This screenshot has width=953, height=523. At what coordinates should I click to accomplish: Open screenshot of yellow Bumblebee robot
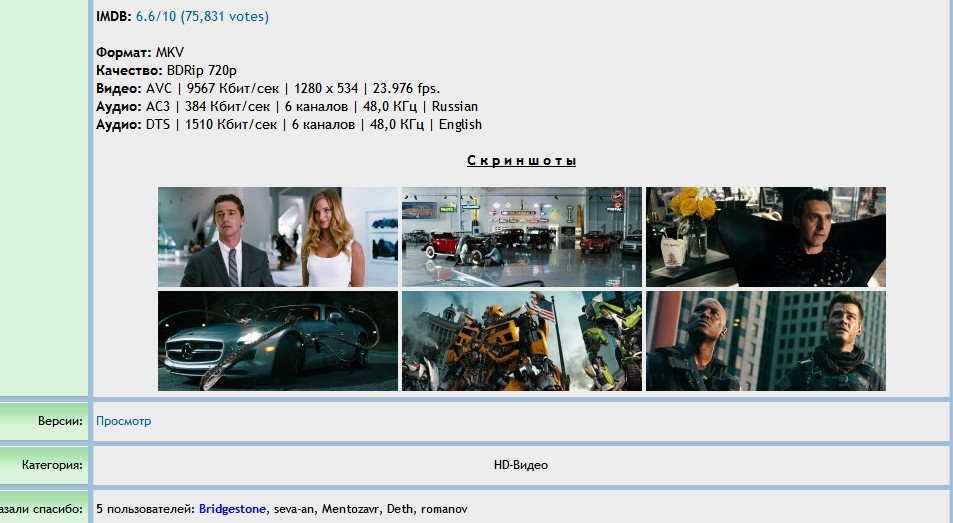pos(521,341)
